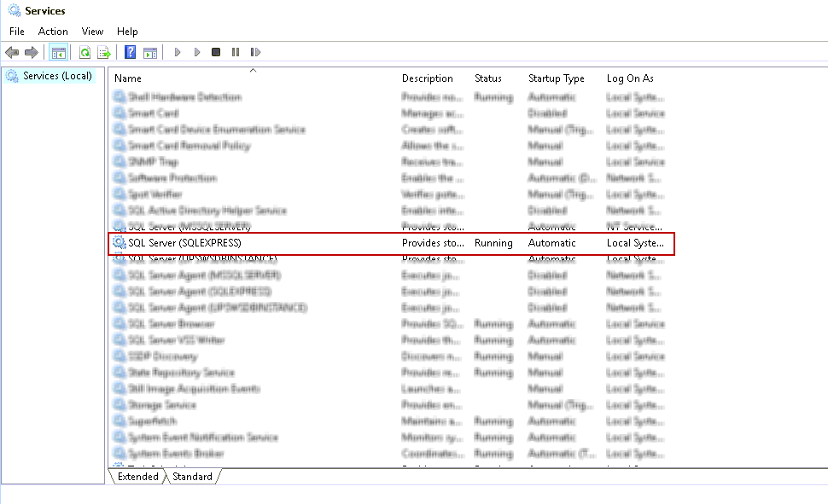Open the View menu
This screenshot has height=504, width=828.
click(92, 32)
